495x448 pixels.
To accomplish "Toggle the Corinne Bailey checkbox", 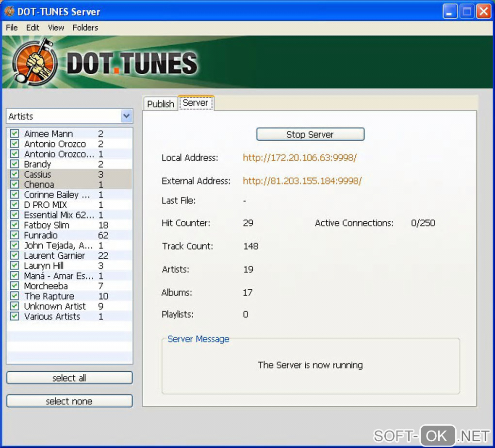I will pyautogui.click(x=14, y=194).
